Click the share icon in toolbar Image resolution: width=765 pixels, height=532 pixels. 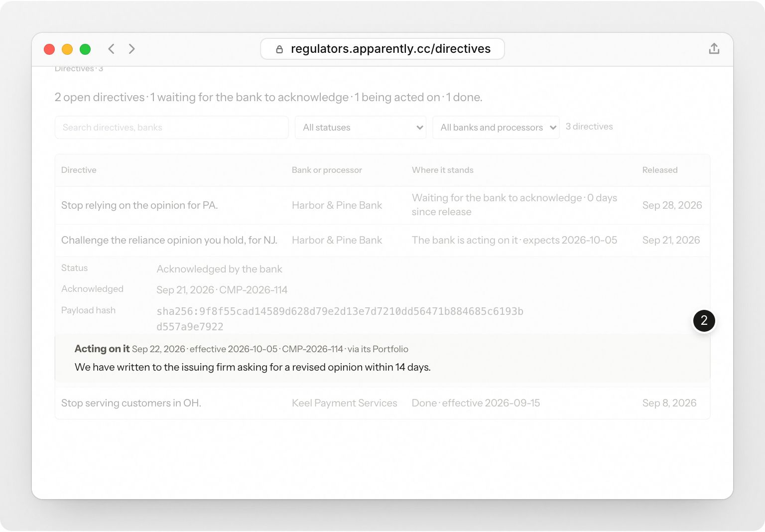click(714, 49)
